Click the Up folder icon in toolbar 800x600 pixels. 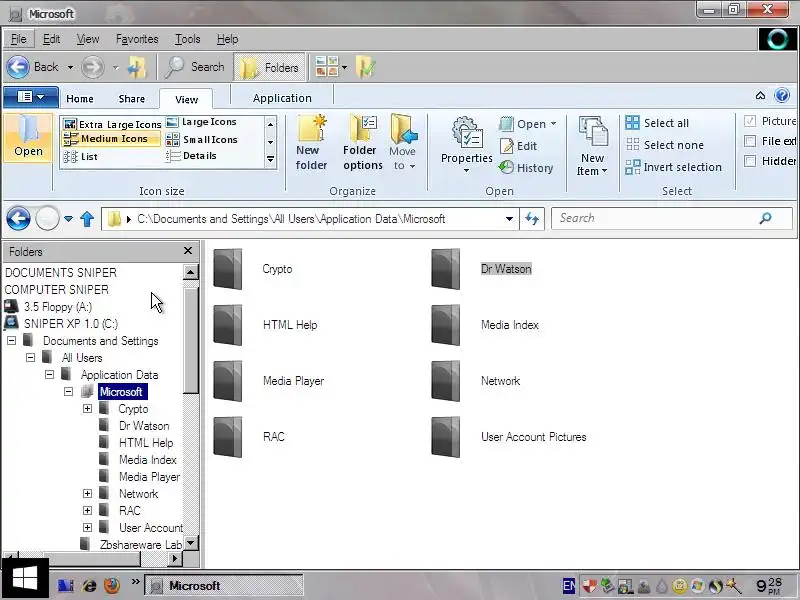click(137, 67)
